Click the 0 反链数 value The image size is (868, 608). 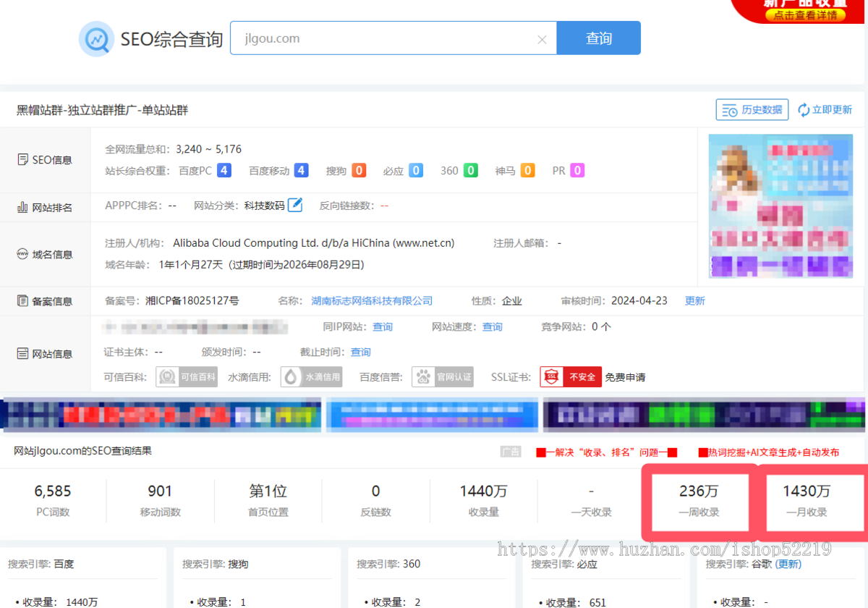[375, 491]
